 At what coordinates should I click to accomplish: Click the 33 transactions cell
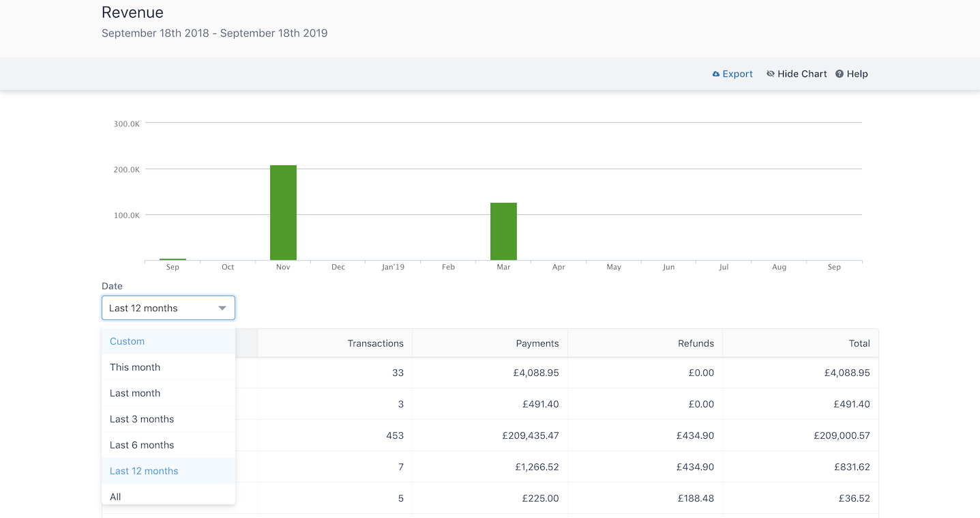click(335, 373)
